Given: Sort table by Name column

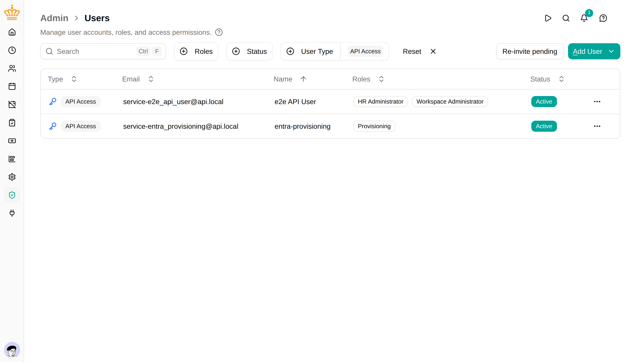Looking at the screenshot, I should 290,79.
